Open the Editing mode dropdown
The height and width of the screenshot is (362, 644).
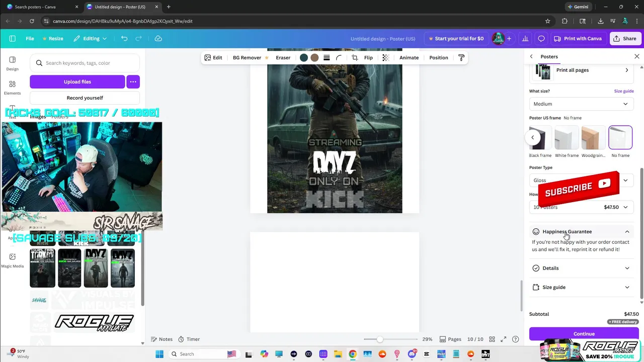(90, 39)
